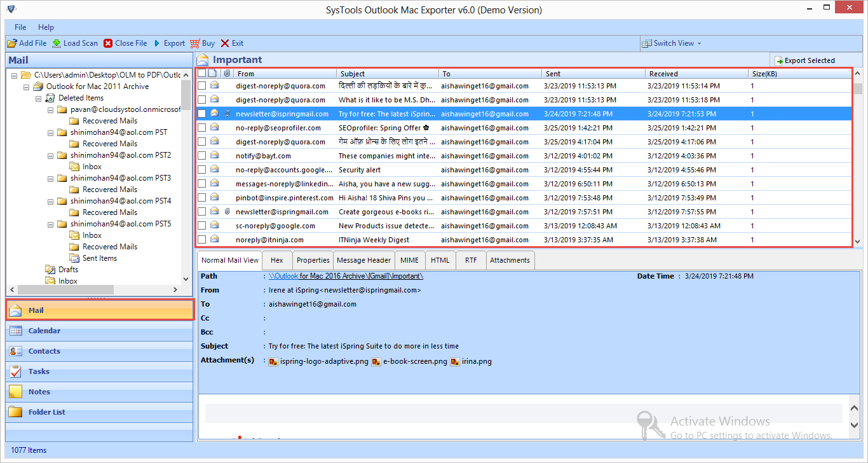868x463 pixels.
Task: Sort emails by the From column header
Action: click(285, 74)
